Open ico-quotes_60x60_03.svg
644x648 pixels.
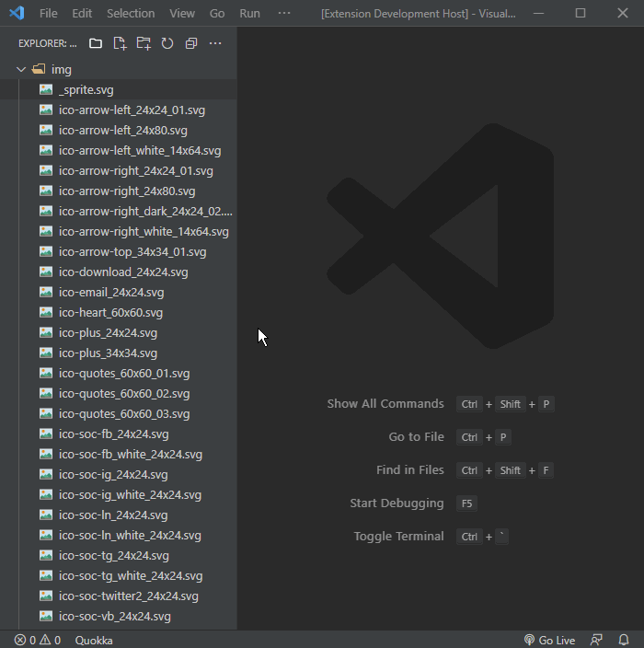point(119,413)
